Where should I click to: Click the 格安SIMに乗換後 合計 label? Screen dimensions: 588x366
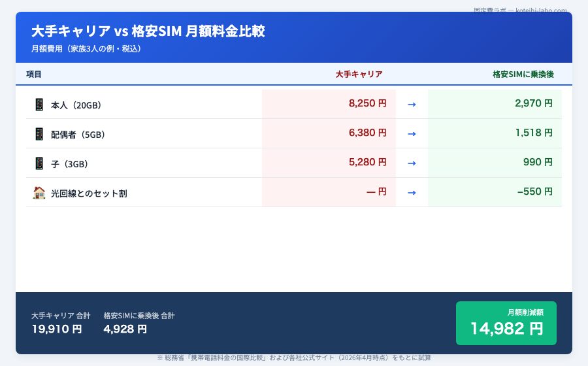[x=139, y=316]
